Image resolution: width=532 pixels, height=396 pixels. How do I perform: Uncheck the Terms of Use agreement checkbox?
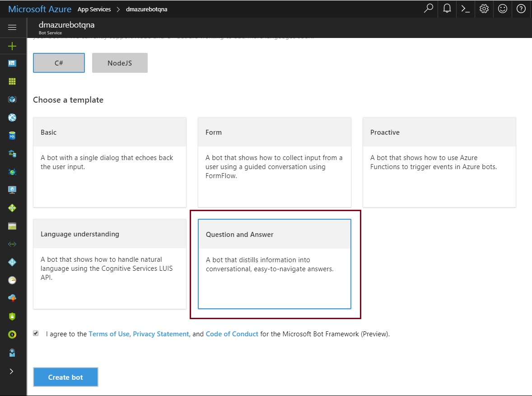pyautogui.click(x=36, y=333)
